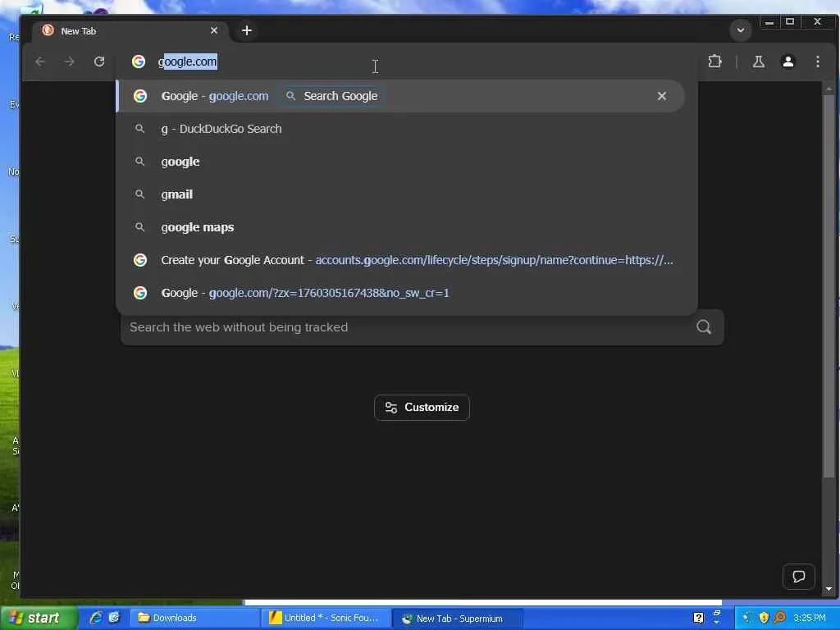Open the Experiments flask icon
This screenshot has height=630, width=840.
coord(759,62)
